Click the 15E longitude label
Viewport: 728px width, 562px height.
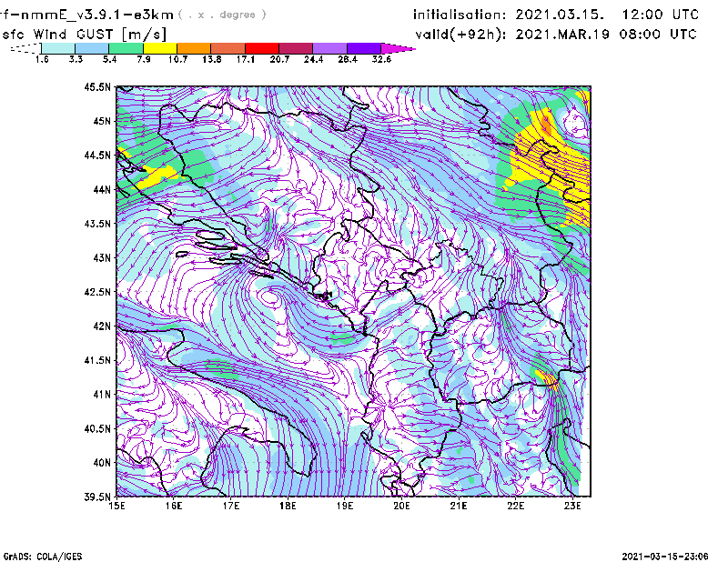point(116,506)
